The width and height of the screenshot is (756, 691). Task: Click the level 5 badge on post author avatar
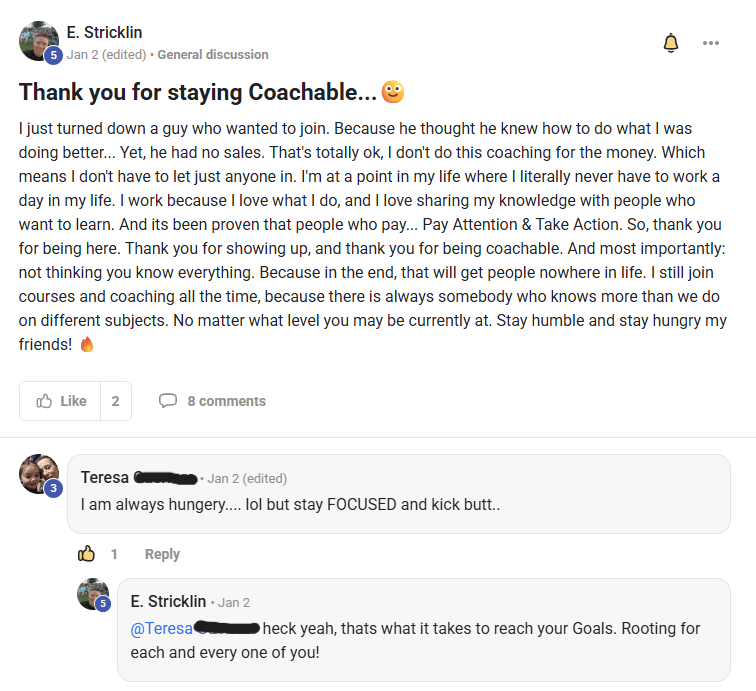54,55
